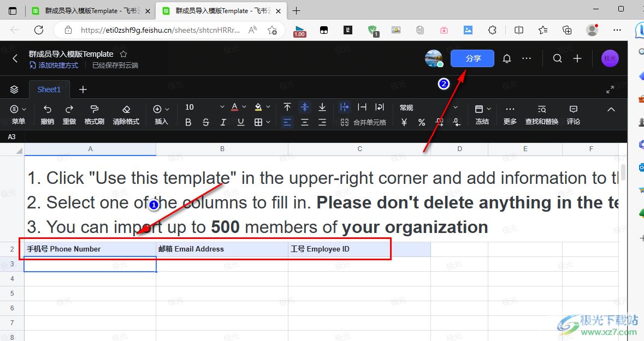644x341 pixels.
Task: Click the browser address bar URL
Action: [x=160, y=30]
